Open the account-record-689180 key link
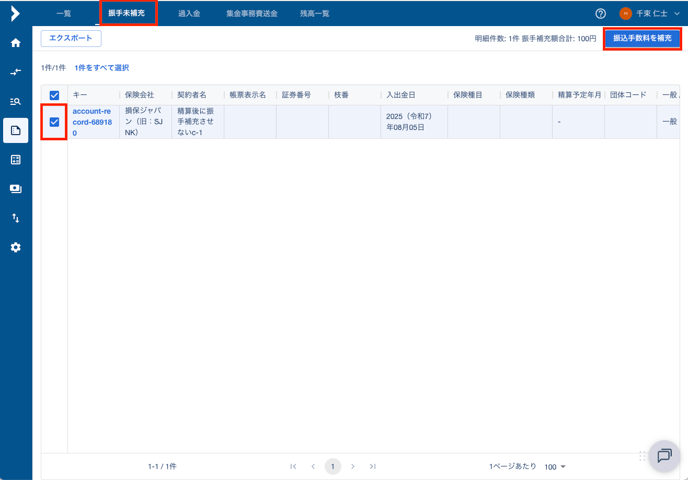 tap(91, 121)
